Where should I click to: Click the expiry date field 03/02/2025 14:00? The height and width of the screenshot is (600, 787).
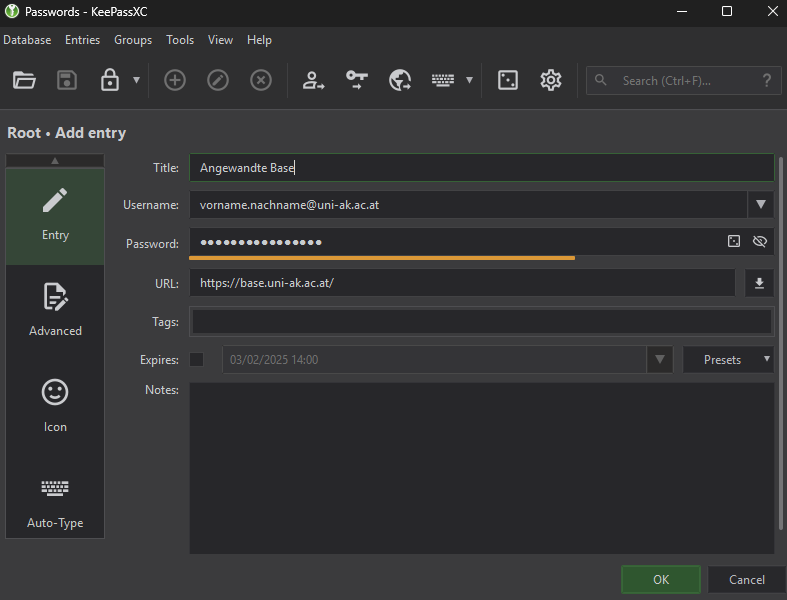435,359
